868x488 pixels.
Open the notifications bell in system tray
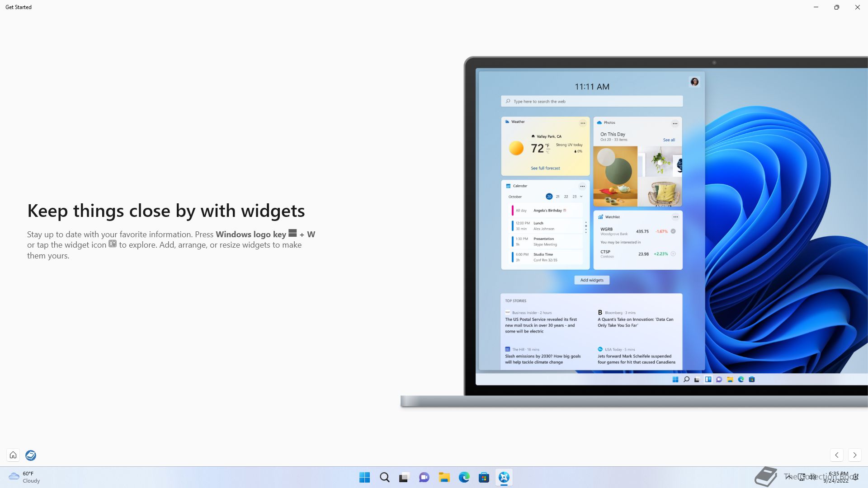coord(856,477)
